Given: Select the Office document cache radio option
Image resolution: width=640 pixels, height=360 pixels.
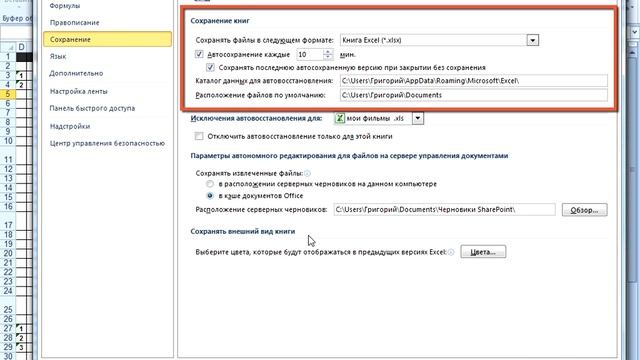Looking at the screenshot, I should [x=210, y=196].
